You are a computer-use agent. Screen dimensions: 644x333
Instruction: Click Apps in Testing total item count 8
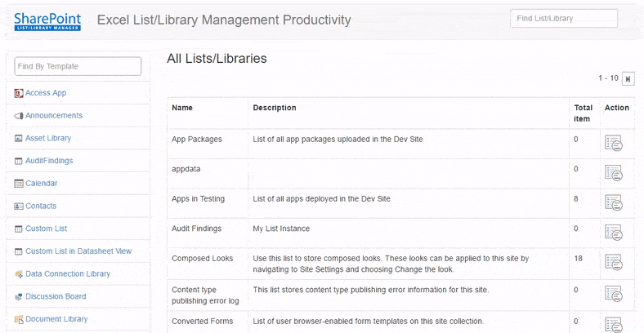576,199
